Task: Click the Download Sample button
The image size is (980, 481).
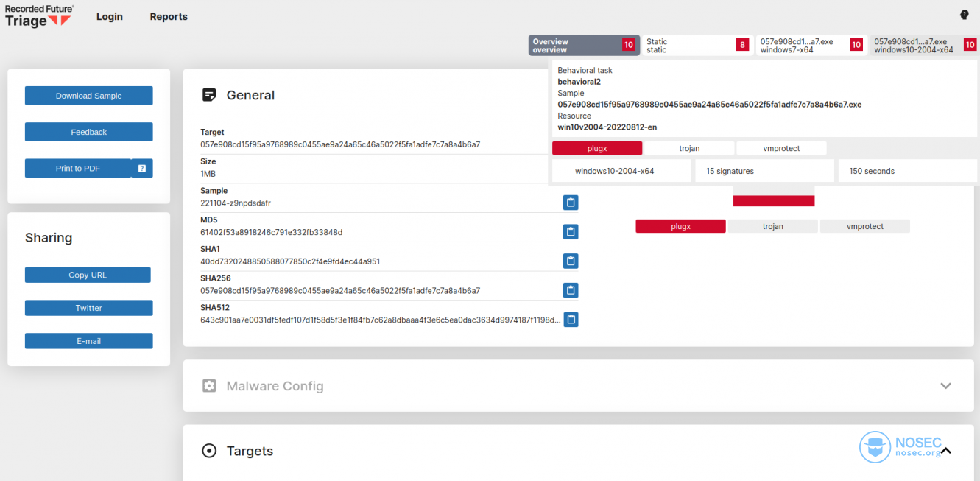Action: point(89,96)
